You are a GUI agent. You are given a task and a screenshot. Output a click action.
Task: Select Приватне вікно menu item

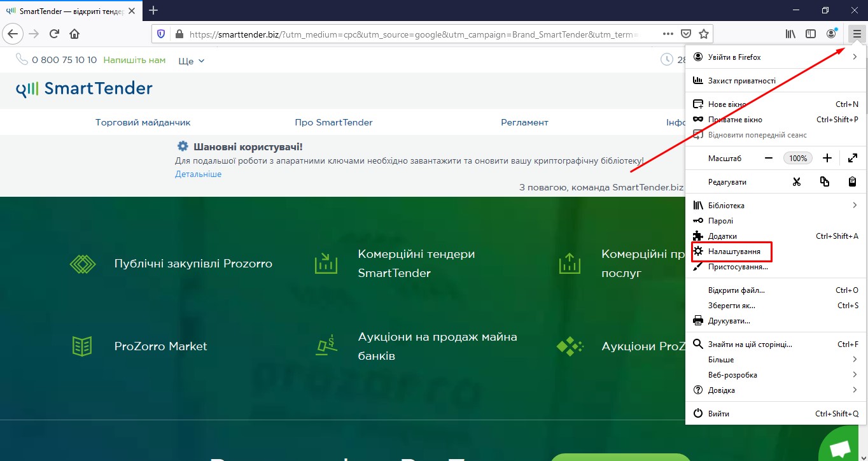pyautogui.click(x=735, y=120)
